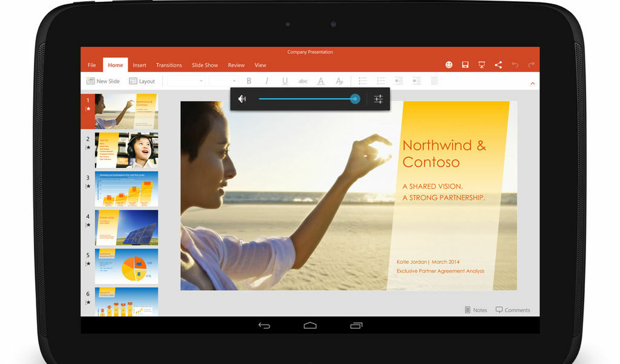Viewport: 620px width, 364px height.
Task: Tap the speaker volume icon
Action: click(242, 99)
